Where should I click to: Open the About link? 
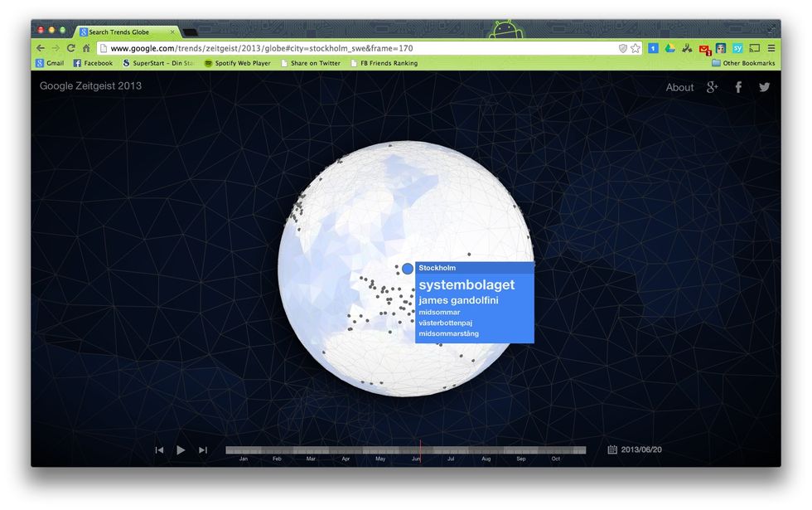[x=679, y=87]
